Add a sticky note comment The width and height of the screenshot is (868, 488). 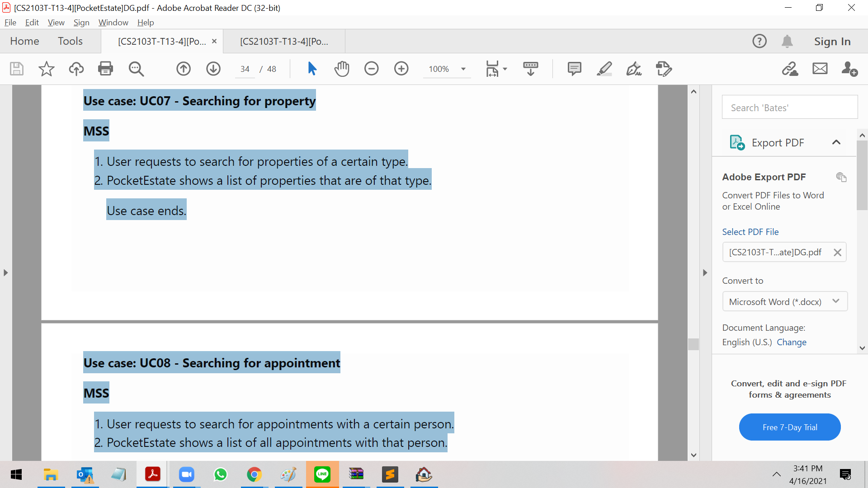click(574, 69)
